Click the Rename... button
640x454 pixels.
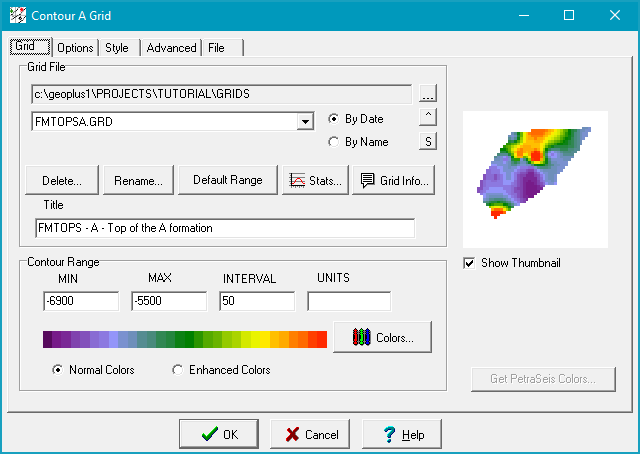point(138,180)
